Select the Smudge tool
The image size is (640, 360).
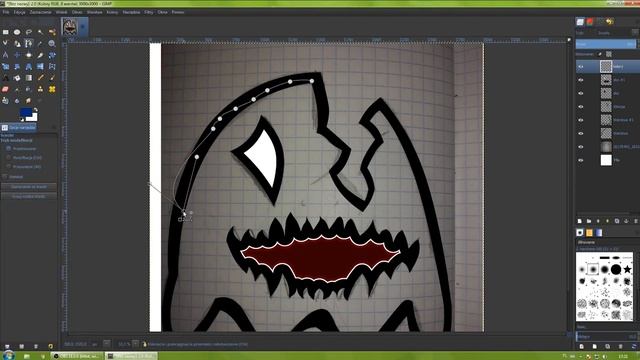29,100
